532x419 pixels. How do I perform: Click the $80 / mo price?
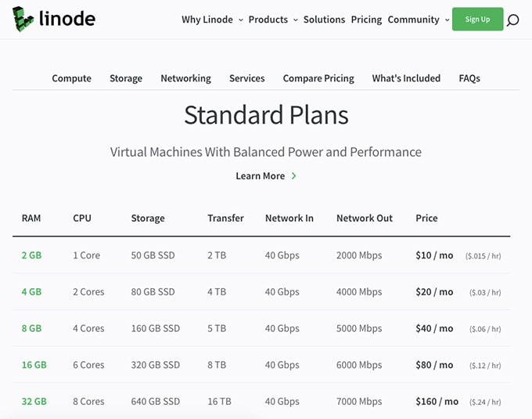click(434, 365)
